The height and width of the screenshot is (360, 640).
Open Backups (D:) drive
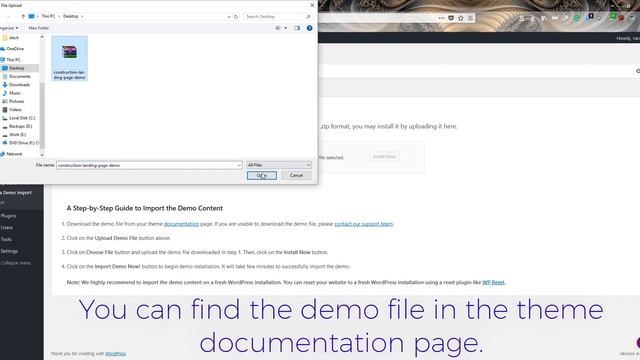20,127
